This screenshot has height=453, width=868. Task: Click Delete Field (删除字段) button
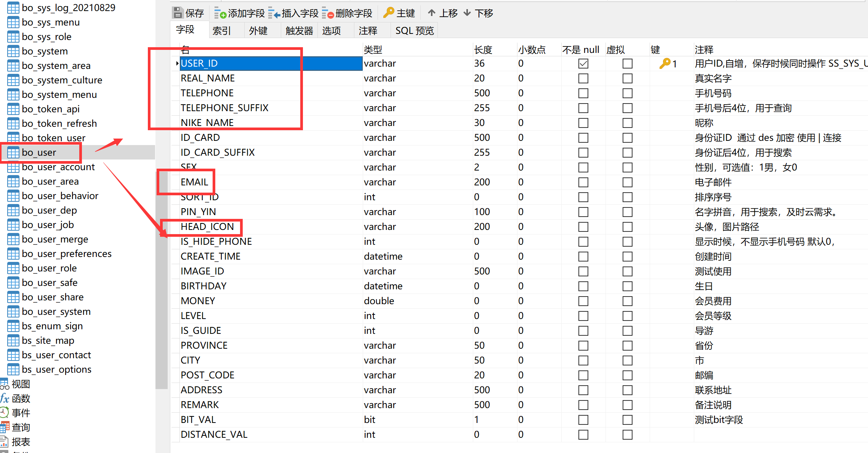347,13
